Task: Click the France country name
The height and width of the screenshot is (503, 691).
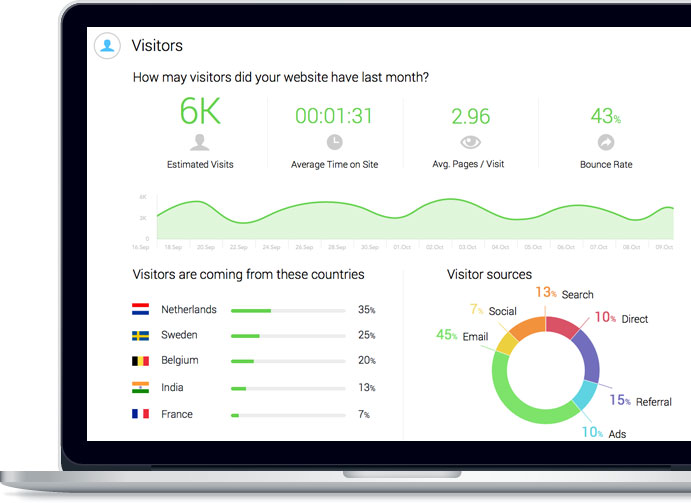Action: click(x=177, y=414)
